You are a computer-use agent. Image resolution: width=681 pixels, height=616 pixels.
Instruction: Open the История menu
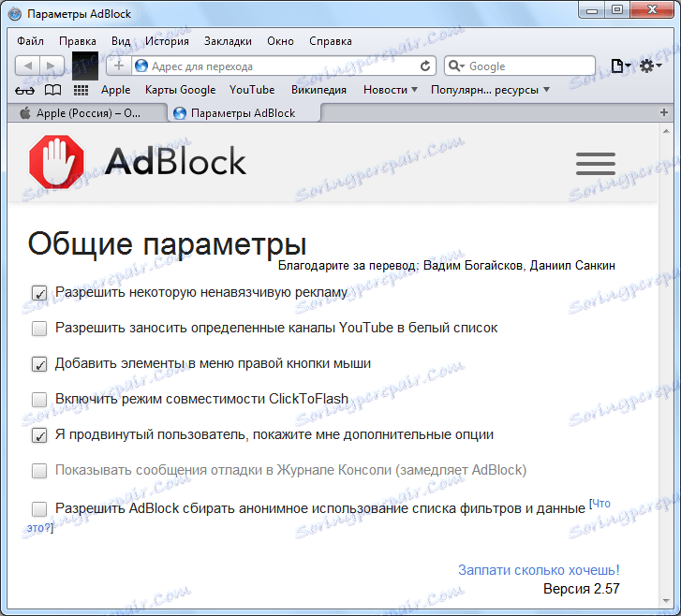coord(168,41)
